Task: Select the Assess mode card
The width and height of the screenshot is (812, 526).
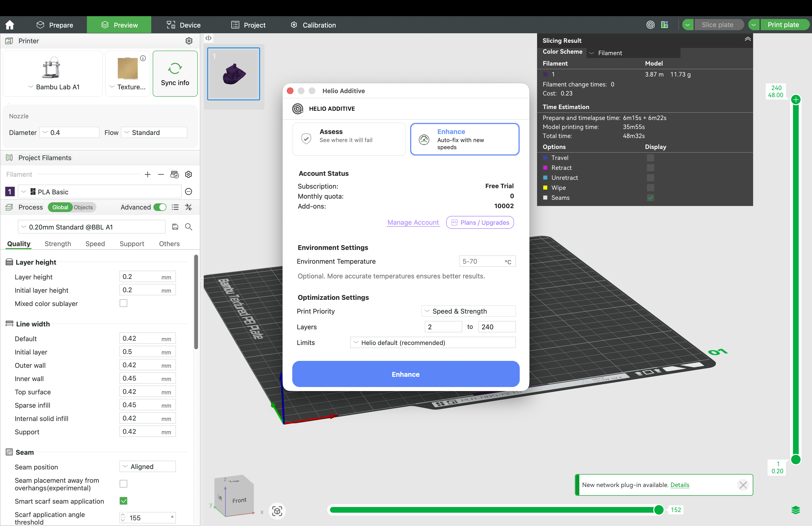Action: point(349,139)
